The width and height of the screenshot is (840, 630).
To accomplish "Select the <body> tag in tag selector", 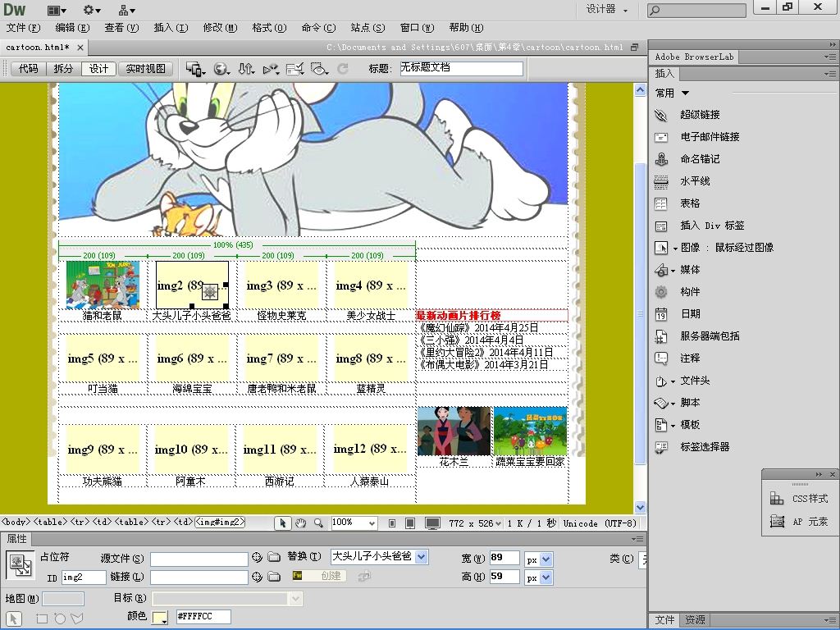I will tap(16, 522).
